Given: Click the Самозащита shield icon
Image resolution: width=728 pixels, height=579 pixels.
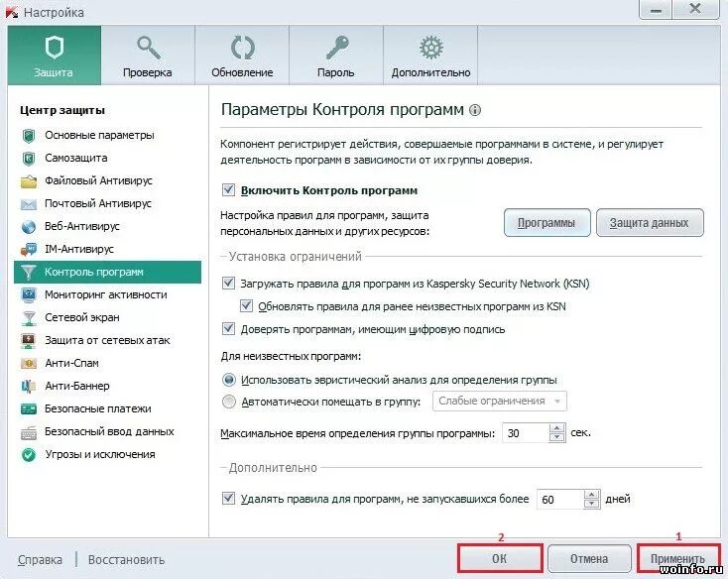Looking at the screenshot, I should (x=29, y=159).
